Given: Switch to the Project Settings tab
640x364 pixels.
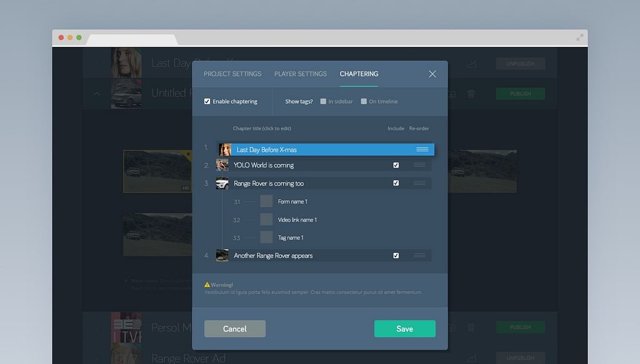Looking at the screenshot, I should click(x=232, y=74).
